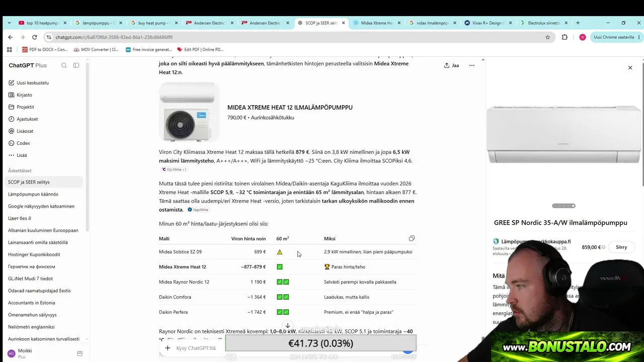Screen dimensions: 644x362
Task: Click the image carousel dots under GREE photo
Action: coord(563,206)
